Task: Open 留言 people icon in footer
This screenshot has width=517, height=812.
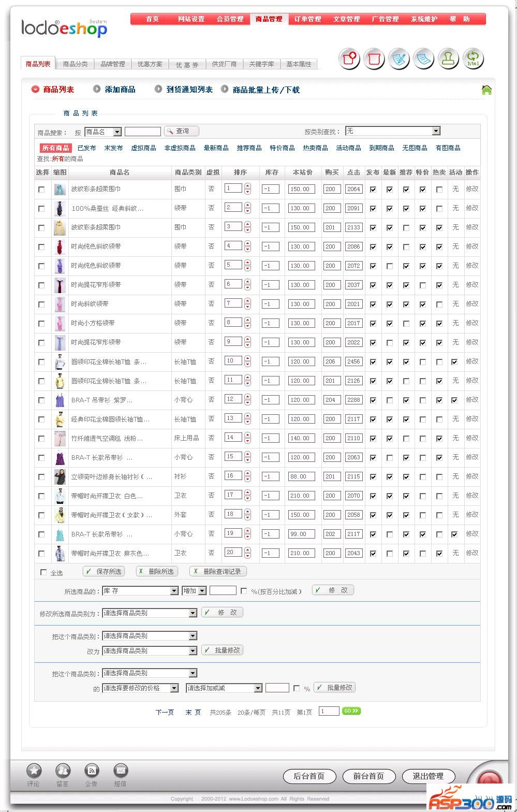Action: (x=63, y=771)
